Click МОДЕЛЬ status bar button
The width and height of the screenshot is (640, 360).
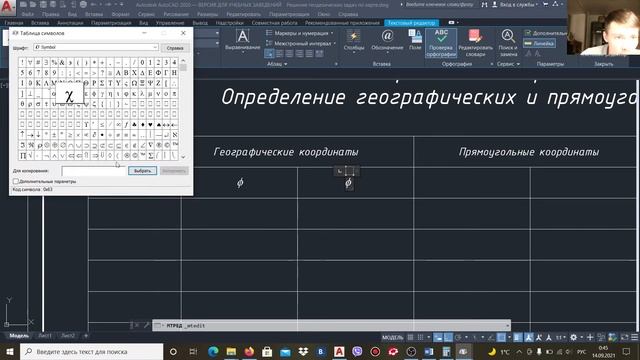392,337
